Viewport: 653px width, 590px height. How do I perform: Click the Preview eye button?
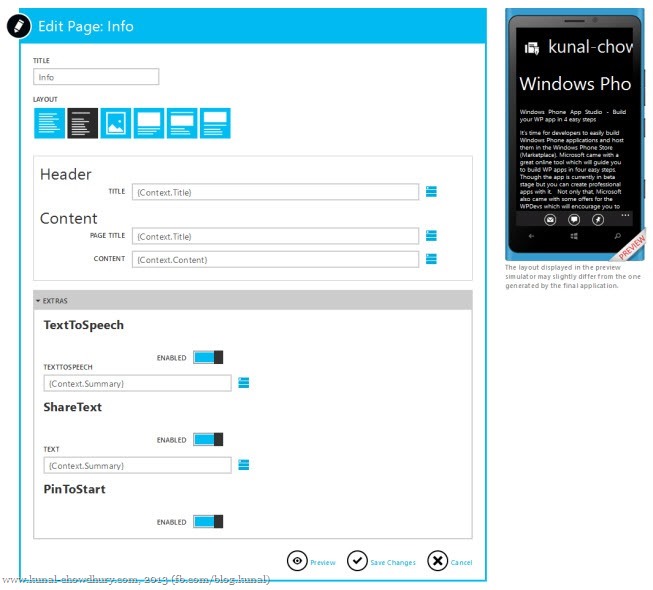[x=297, y=561]
